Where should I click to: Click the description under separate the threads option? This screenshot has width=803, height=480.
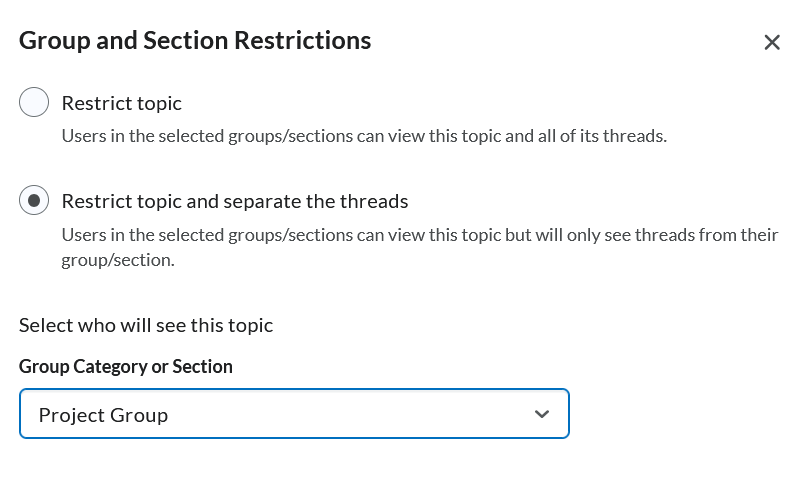(419, 235)
